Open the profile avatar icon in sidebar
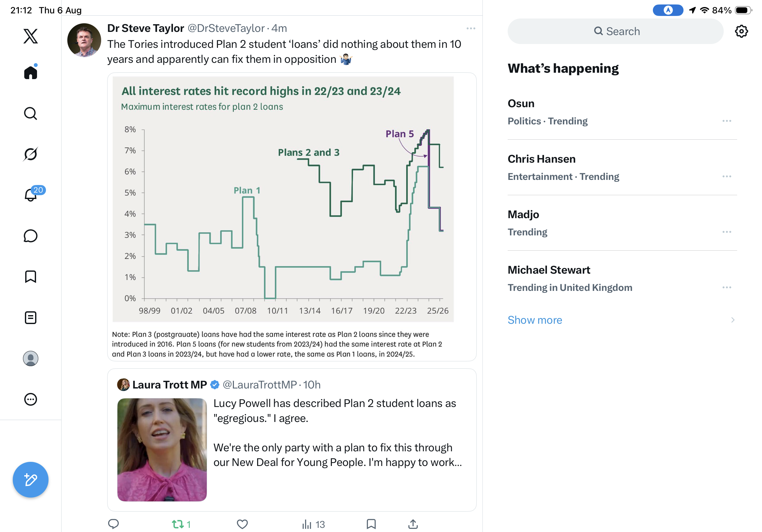 [x=31, y=358]
